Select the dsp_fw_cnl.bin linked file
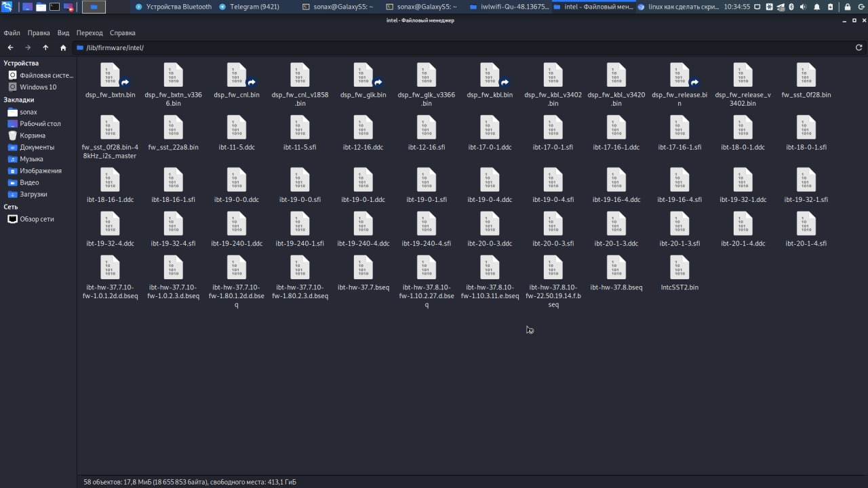868x488 pixels. pos(237,75)
